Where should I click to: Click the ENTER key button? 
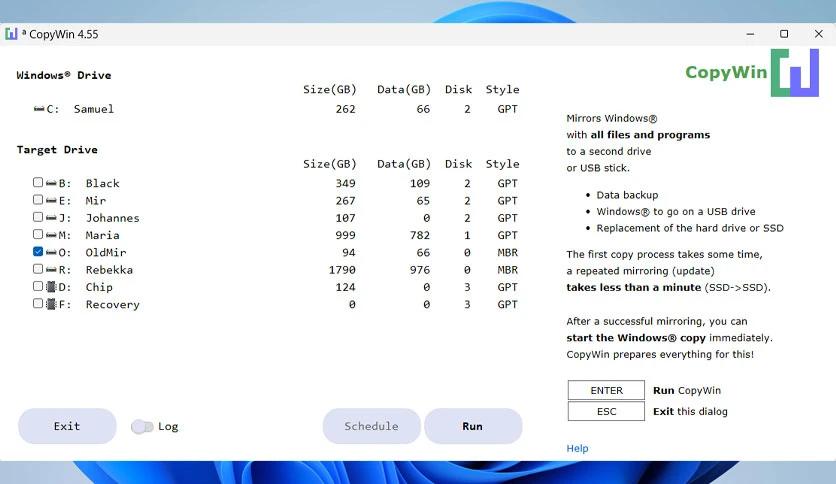[x=606, y=390]
